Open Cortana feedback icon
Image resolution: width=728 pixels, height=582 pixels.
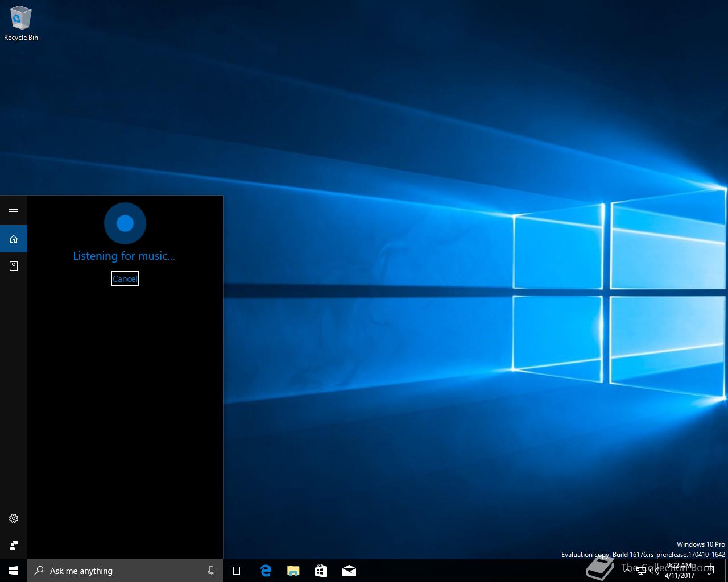click(x=14, y=546)
